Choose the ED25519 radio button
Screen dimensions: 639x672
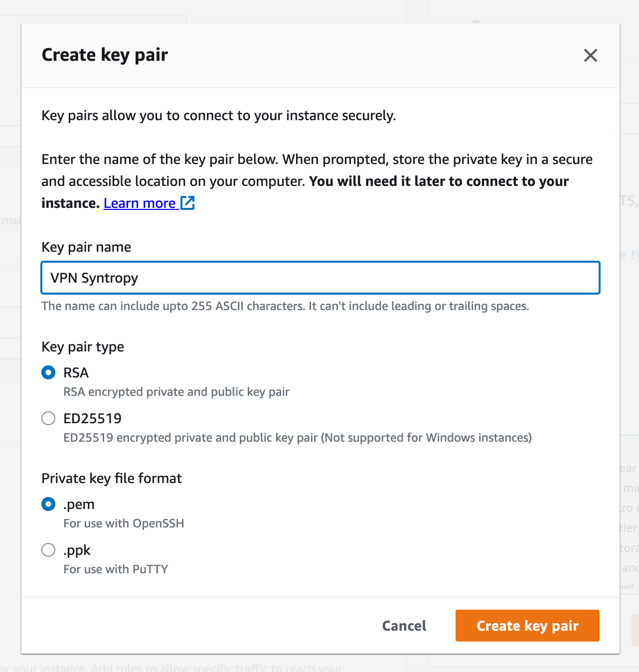(x=48, y=418)
